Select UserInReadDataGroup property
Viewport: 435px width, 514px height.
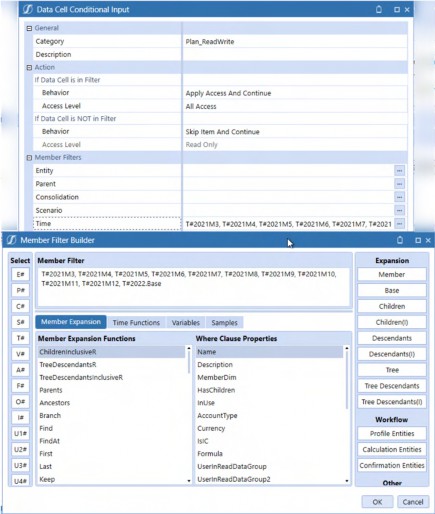pos(269,466)
